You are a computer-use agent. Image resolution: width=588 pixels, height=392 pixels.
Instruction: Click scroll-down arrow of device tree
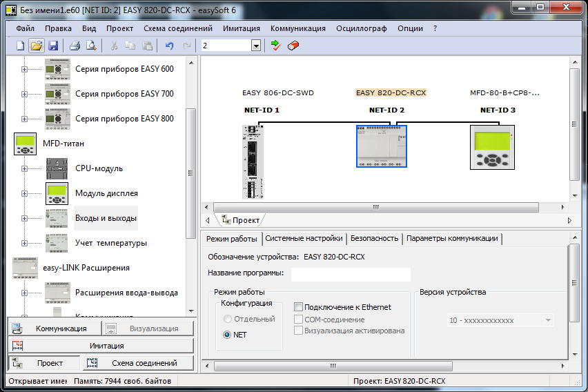point(191,311)
